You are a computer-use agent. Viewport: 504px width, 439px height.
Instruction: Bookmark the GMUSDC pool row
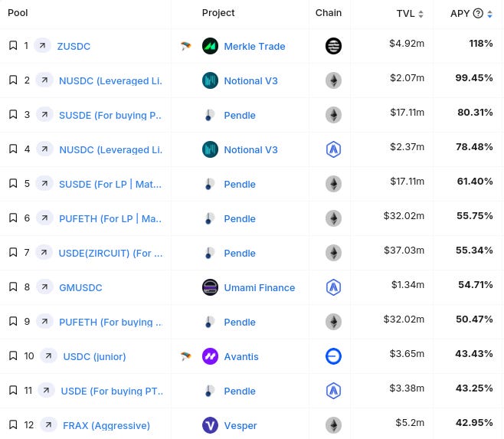pyautogui.click(x=13, y=287)
